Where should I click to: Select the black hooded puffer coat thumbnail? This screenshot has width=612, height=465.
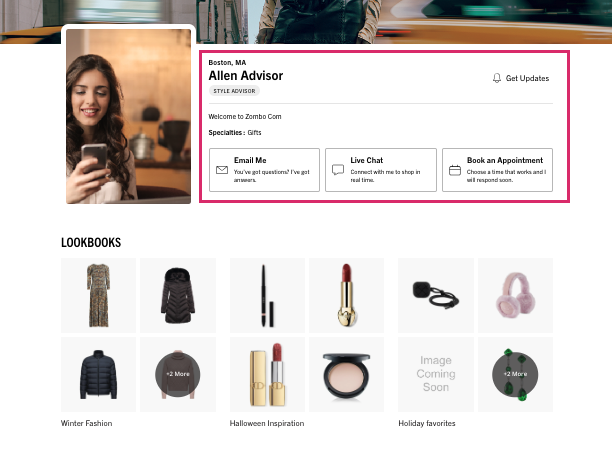[x=178, y=295]
